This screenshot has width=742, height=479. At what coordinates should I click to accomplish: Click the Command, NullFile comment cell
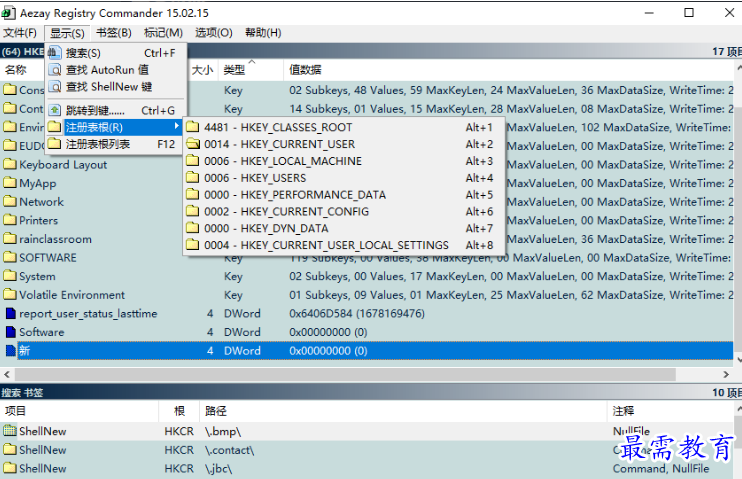click(661, 469)
